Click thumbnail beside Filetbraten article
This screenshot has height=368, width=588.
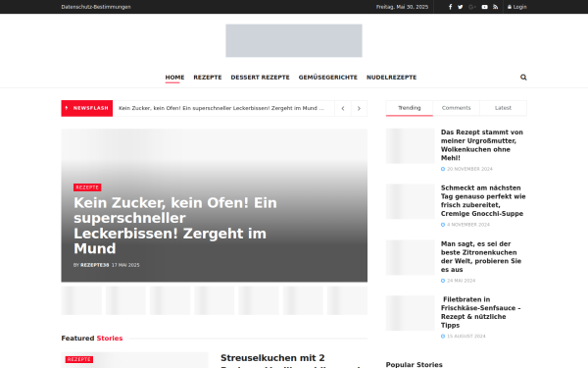coord(411,313)
